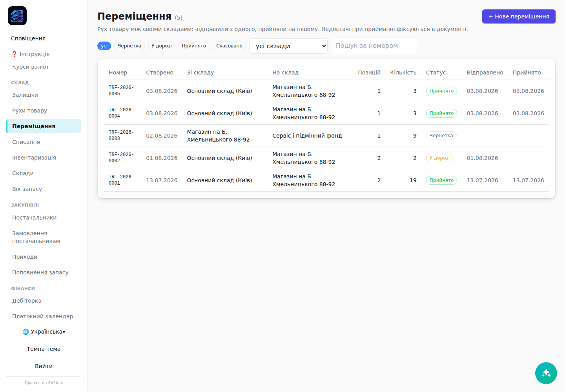565x392 pixels.
Task: Focus the Пошук за номером field
Action: pyautogui.click(x=374, y=46)
